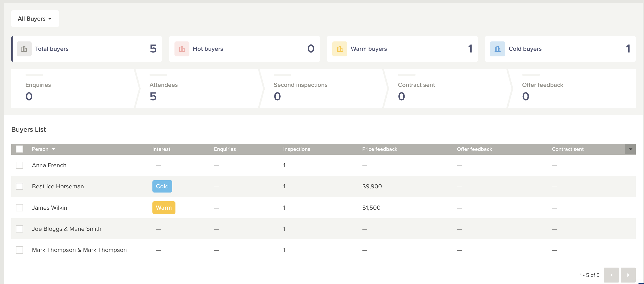Screen dimensions: 644x284
Task: Click the pink Hot buyers icon
Action: pyautogui.click(x=182, y=49)
